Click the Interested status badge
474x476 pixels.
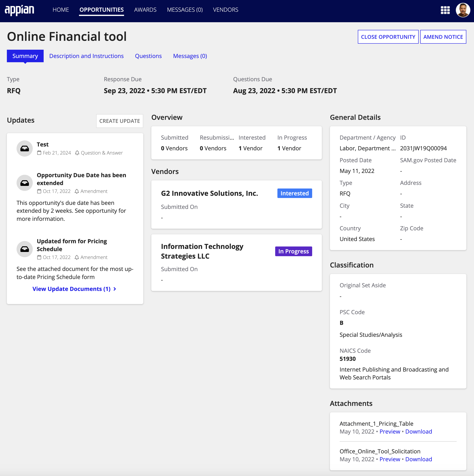(295, 193)
